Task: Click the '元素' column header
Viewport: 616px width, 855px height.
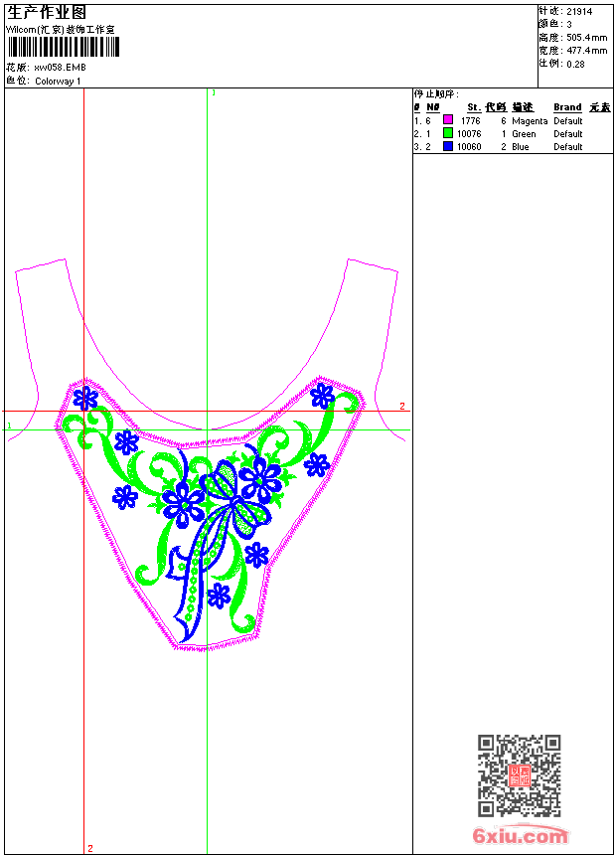Action: point(600,107)
